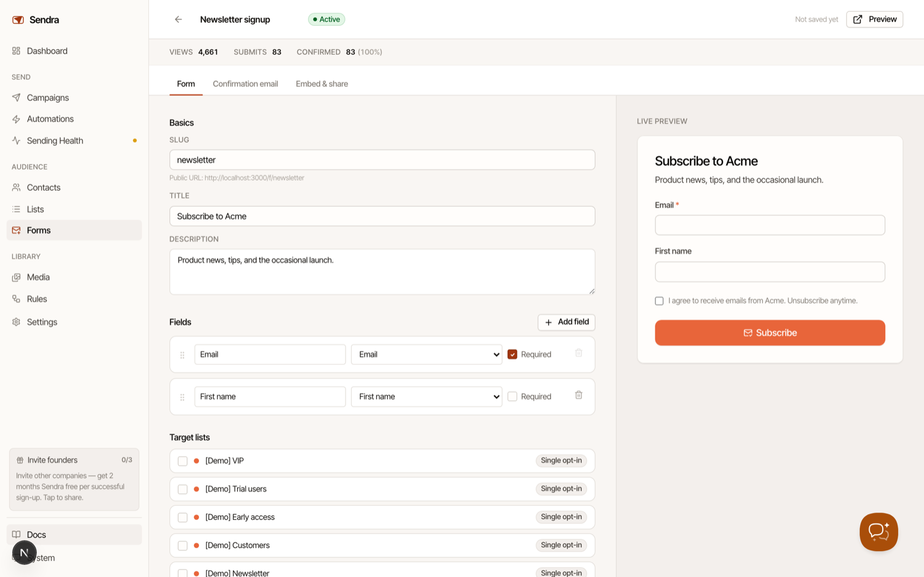Open Automations in the sidebar
The width and height of the screenshot is (924, 577).
pos(74,119)
